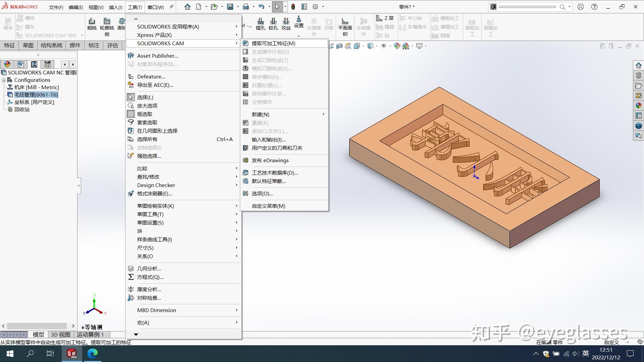
Task: Click the 选项(O) entry in the CAM submenu
Action: point(262,193)
